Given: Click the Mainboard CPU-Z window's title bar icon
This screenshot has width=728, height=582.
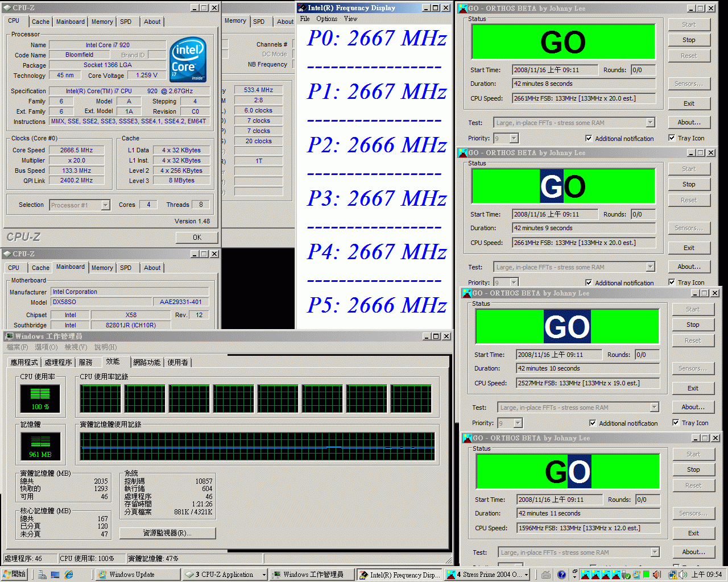Looking at the screenshot, I should tap(7, 253).
